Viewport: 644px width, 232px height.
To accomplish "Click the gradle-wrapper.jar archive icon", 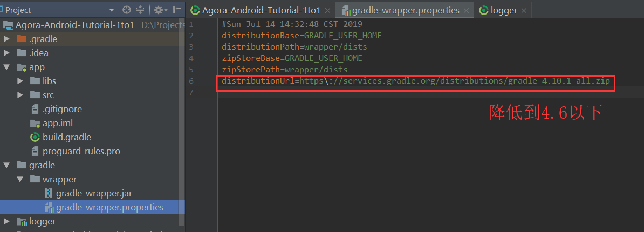I will [x=49, y=193].
